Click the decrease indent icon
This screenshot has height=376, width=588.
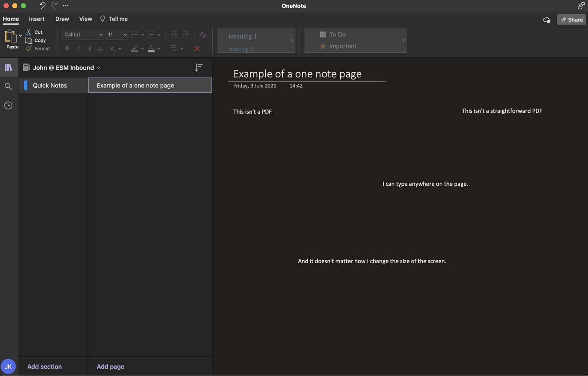click(174, 35)
